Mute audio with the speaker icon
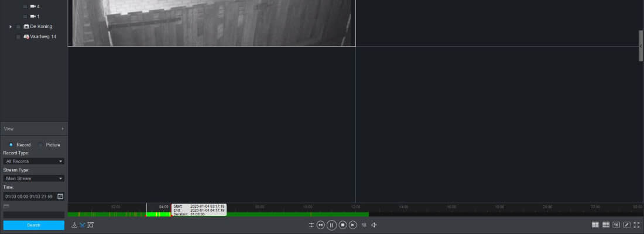 tap(374, 225)
